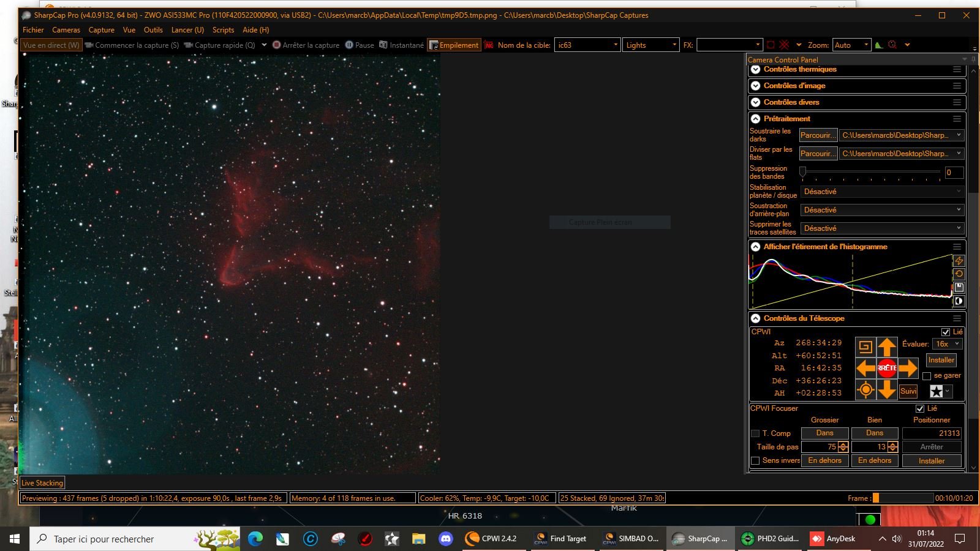This screenshot has width=980, height=551.
Task: Open the Fichier menu
Action: tap(33, 29)
